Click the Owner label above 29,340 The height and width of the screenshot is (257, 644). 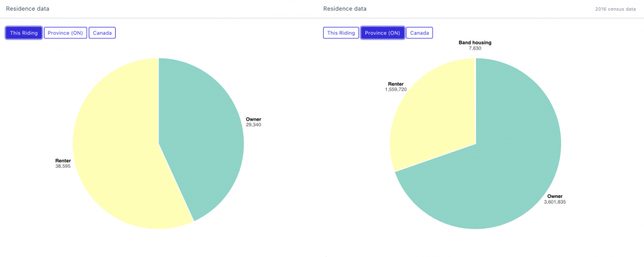pos(253,119)
